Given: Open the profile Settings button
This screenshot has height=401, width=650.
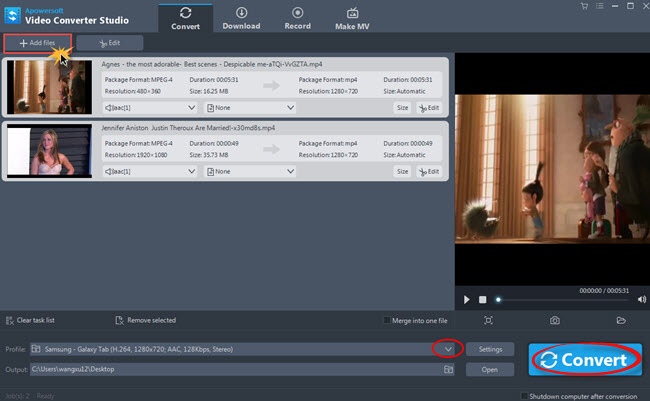Looking at the screenshot, I should pyautogui.click(x=490, y=349).
